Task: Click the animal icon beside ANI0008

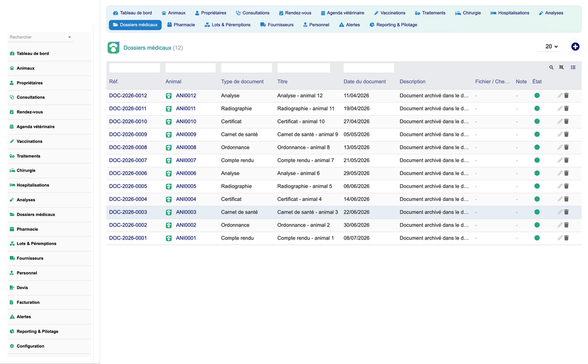Action: click(x=169, y=147)
